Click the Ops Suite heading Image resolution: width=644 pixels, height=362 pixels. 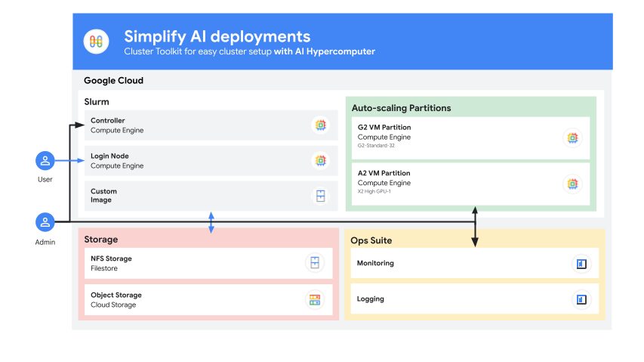tap(371, 240)
